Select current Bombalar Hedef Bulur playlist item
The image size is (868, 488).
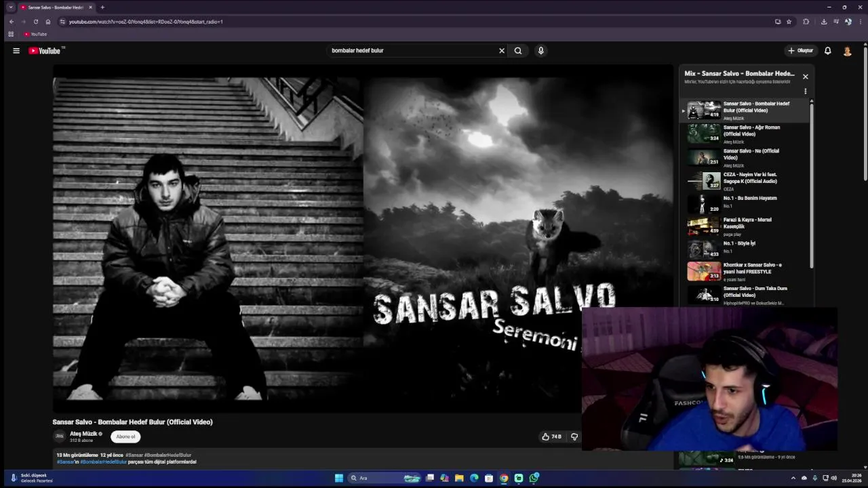click(745, 110)
